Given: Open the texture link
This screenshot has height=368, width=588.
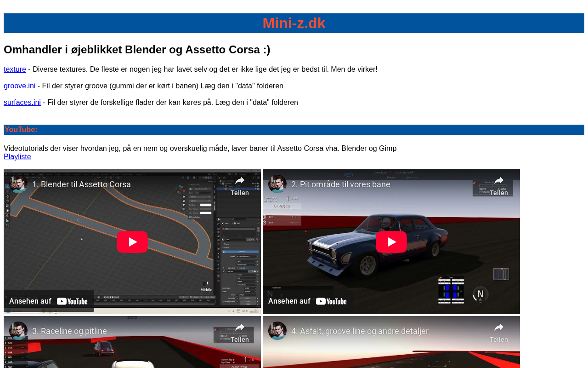Looking at the screenshot, I should [15, 69].
